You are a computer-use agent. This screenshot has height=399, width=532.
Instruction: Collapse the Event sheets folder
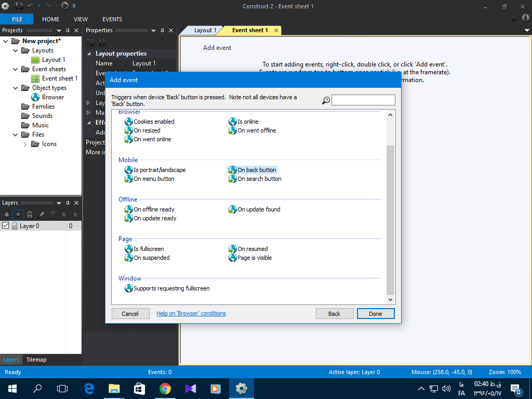coord(15,69)
